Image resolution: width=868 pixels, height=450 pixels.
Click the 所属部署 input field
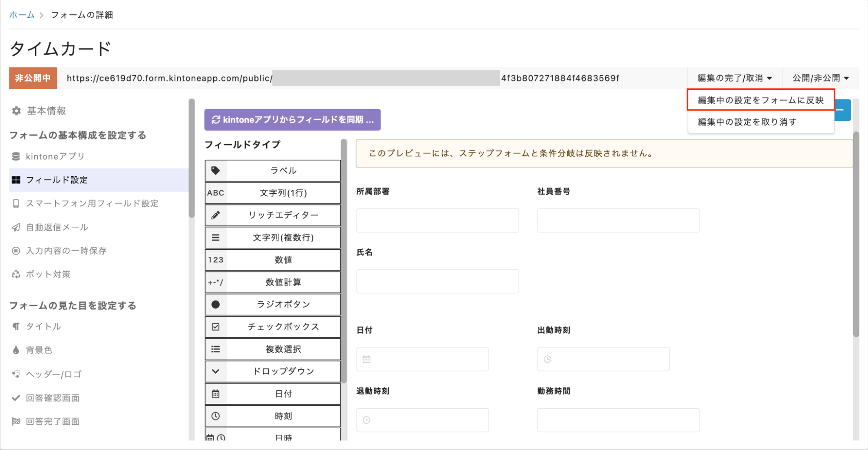click(437, 220)
